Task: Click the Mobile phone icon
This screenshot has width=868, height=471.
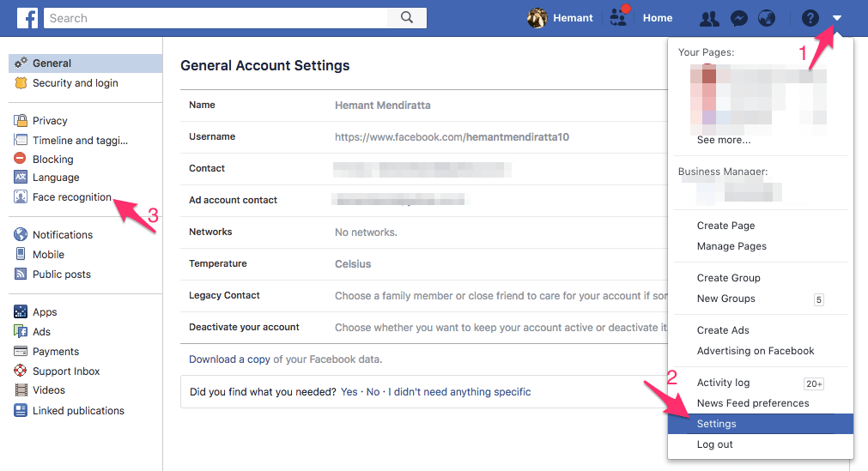Action: [x=21, y=254]
